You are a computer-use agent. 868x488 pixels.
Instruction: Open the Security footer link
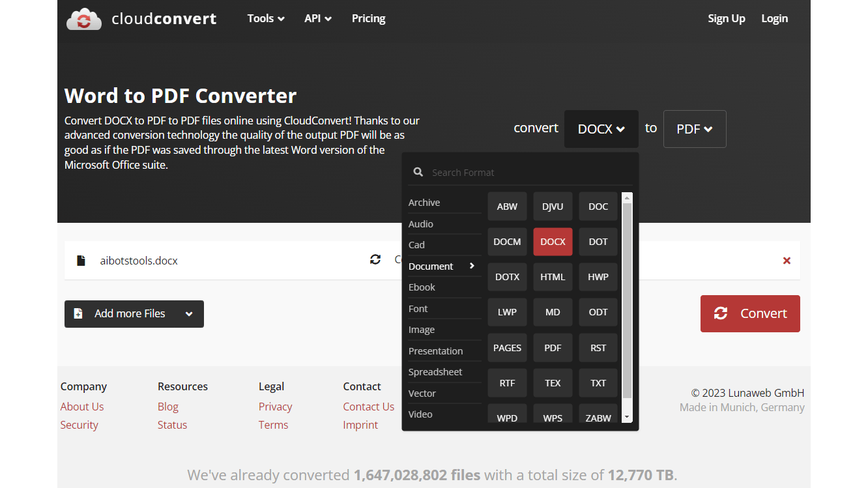tap(80, 425)
